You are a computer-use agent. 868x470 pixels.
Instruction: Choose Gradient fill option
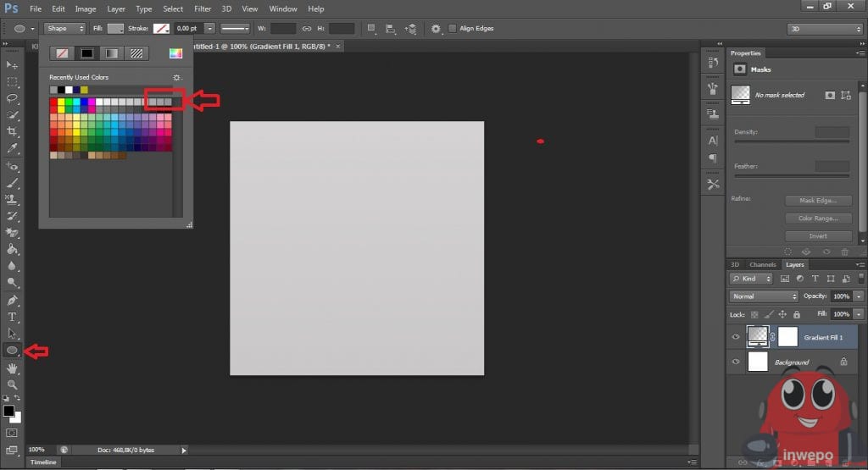(x=112, y=53)
